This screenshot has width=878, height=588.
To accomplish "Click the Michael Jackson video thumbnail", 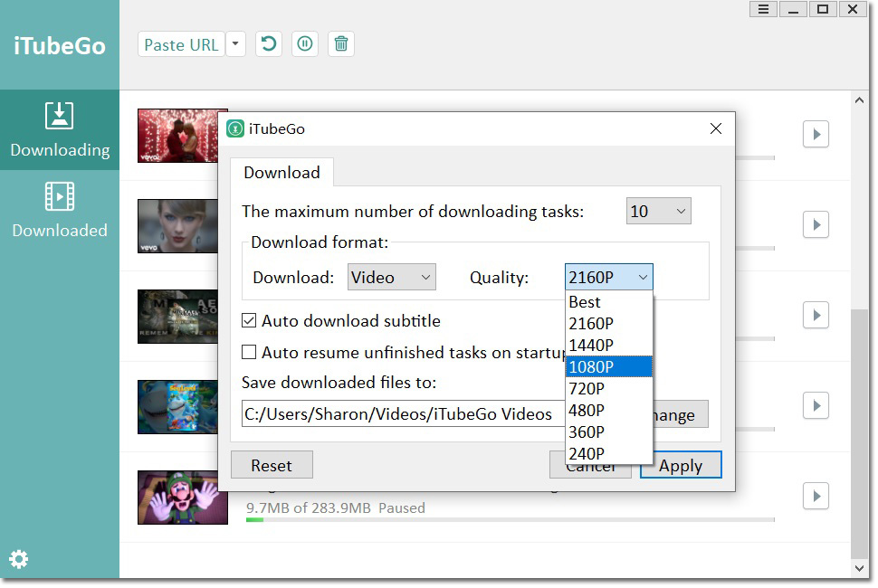I will tap(178, 317).
